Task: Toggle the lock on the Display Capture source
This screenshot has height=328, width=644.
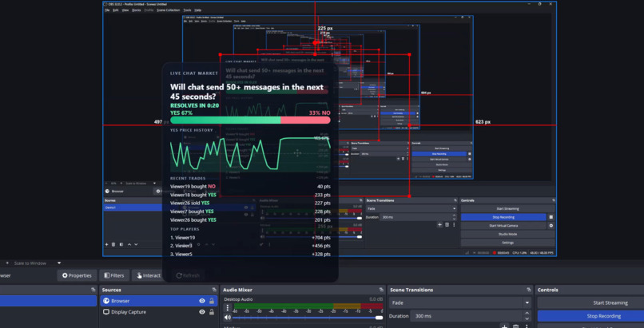Action: (212, 312)
